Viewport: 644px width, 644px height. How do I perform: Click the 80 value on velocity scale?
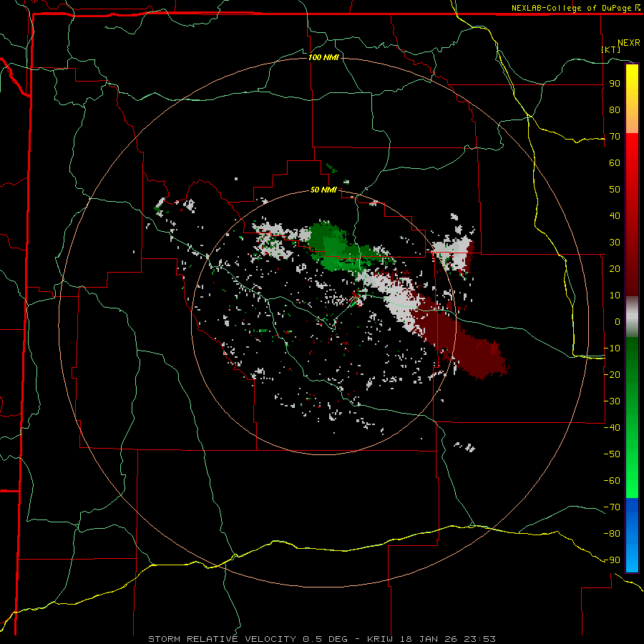(615, 109)
